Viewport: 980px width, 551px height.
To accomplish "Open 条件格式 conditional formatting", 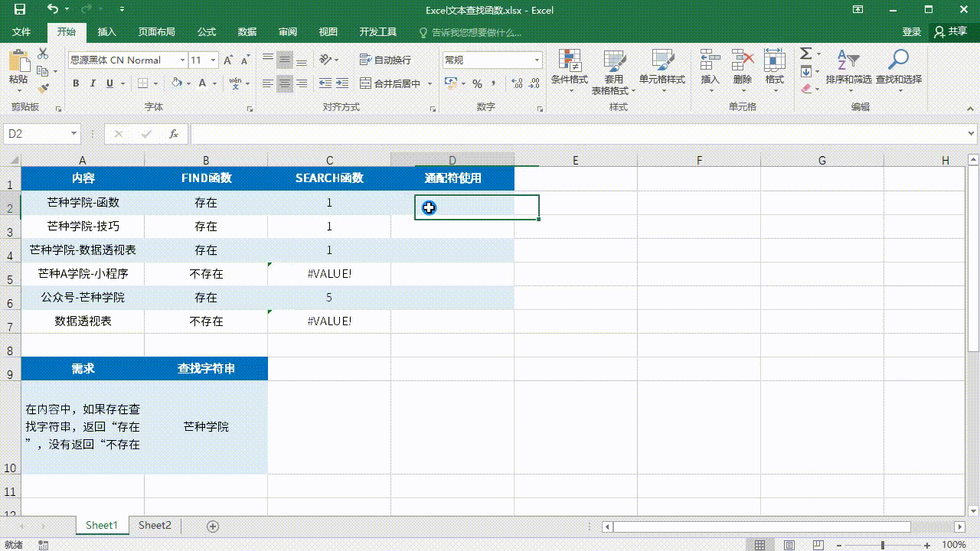I will pyautogui.click(x=569, y=69).
